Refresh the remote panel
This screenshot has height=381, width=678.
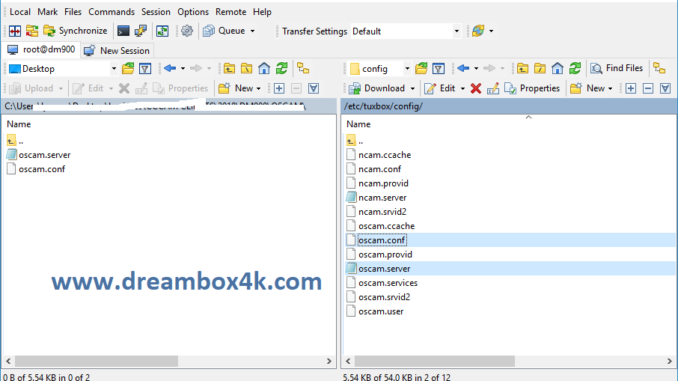575,68
